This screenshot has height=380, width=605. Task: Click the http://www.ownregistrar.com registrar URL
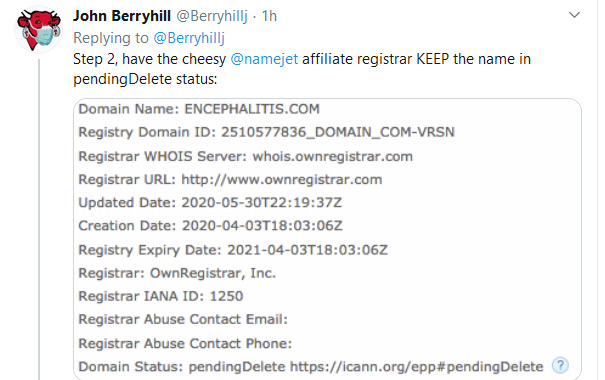(x=282, y=180)
